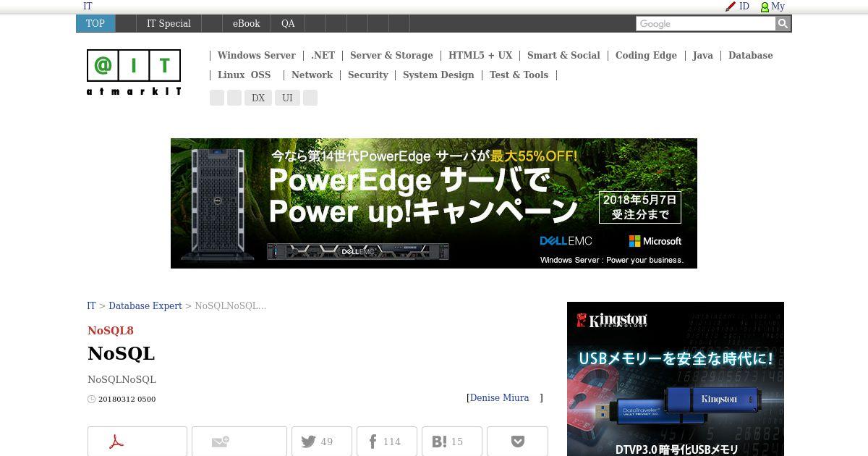Open Test & Tools category
This screenshot has width=868, height=456.
click(x=519, y=75)
